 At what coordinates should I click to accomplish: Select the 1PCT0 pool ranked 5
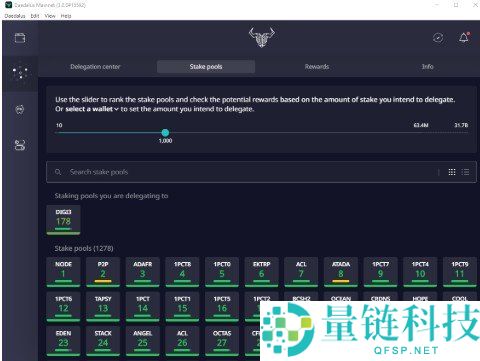(x=222, y=272)
